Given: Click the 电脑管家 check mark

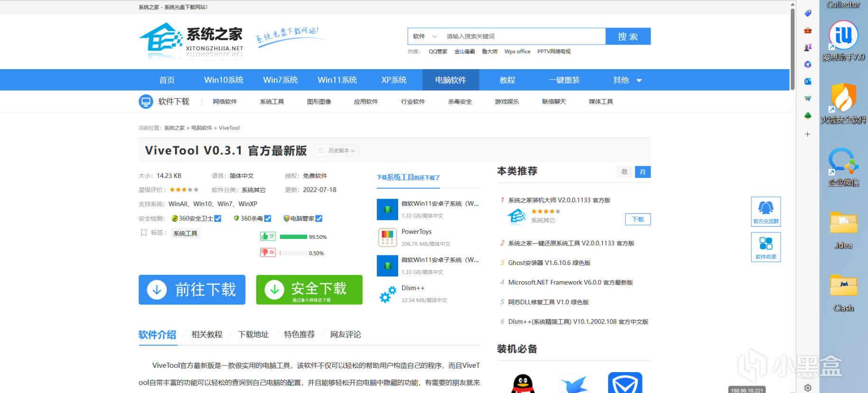Looking at the screenshot, I should [319, 219].
